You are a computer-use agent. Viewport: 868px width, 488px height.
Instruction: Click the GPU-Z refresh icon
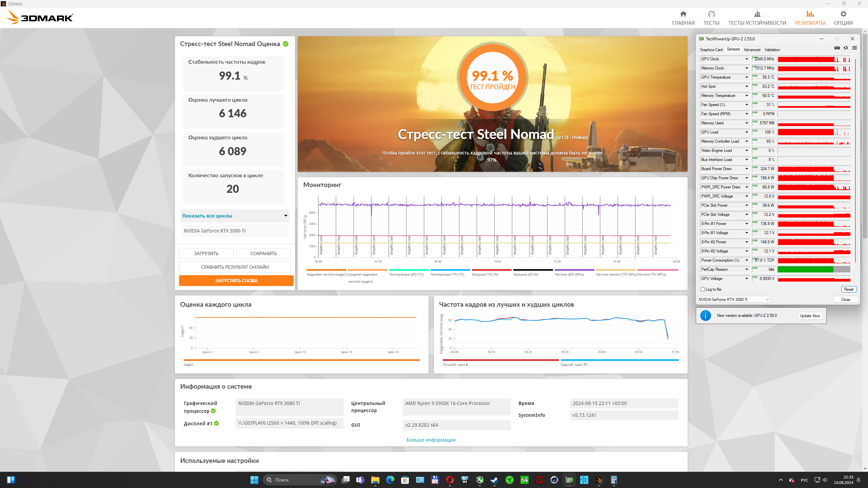click(846, 48)
